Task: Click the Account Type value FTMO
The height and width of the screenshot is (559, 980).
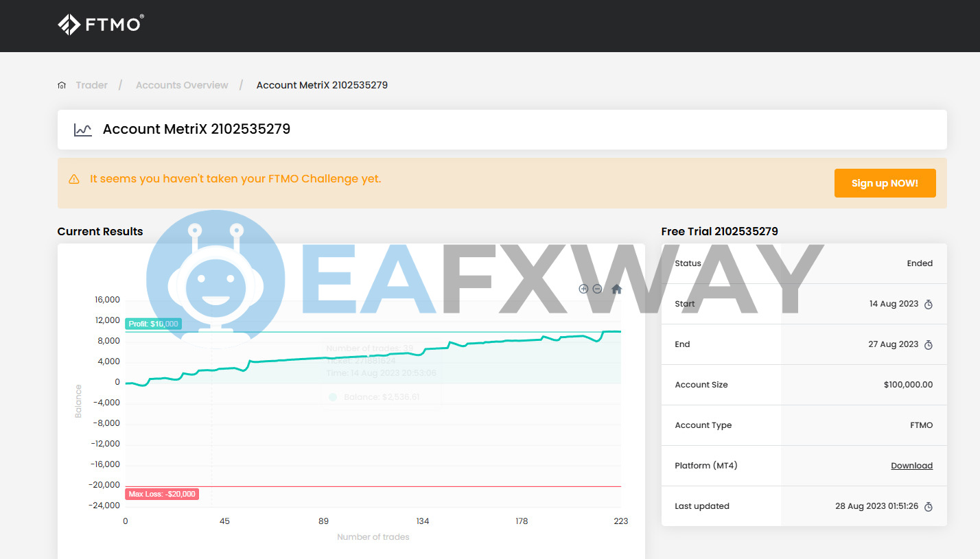Action: pyautogui.click(x=921, y=425)
